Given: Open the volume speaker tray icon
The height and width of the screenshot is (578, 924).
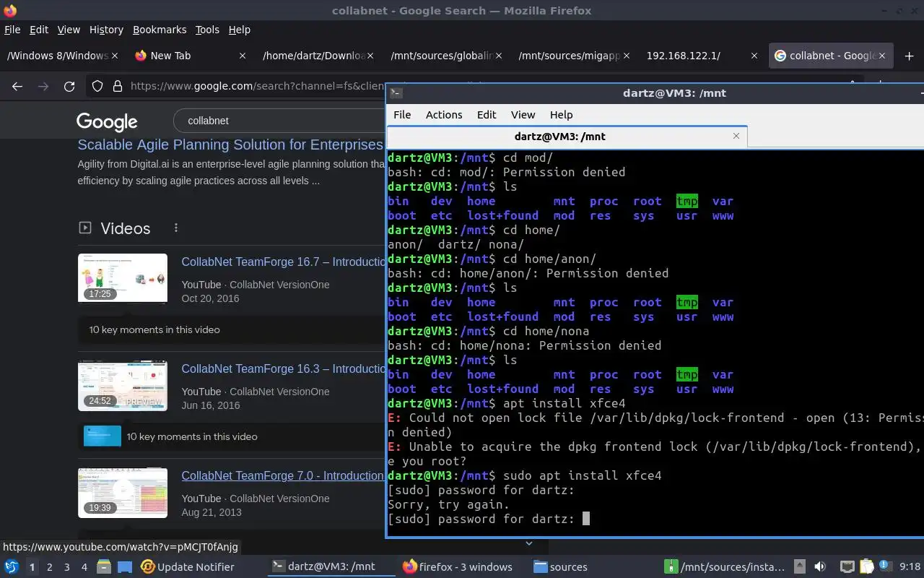Looking at the screenshot, I should 820,566.
